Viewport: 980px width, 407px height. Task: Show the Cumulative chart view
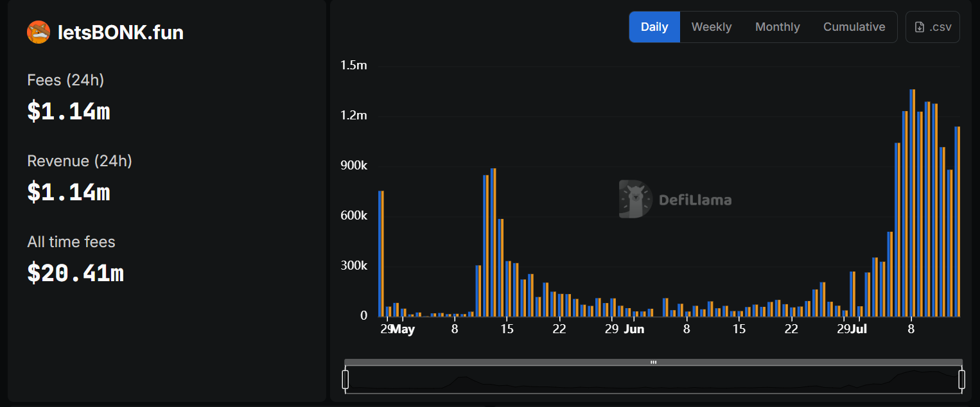tap(853, 27)
